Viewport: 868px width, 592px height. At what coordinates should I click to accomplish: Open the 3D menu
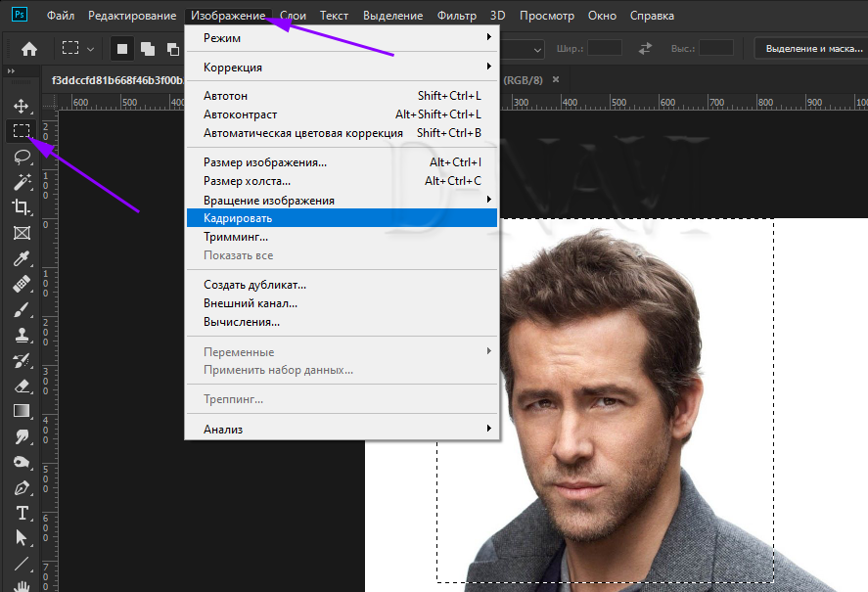498,16
